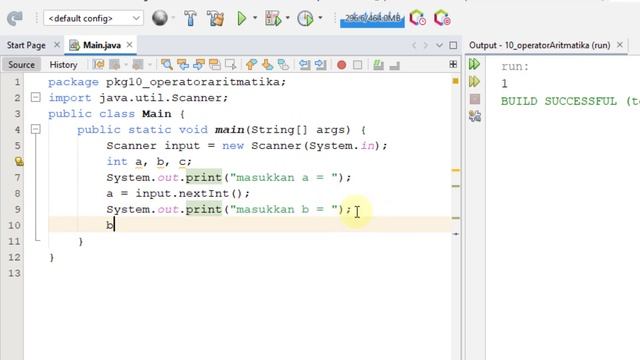
Task: Open Profile Project dropdown arrow
Action: tap(320, 18)
